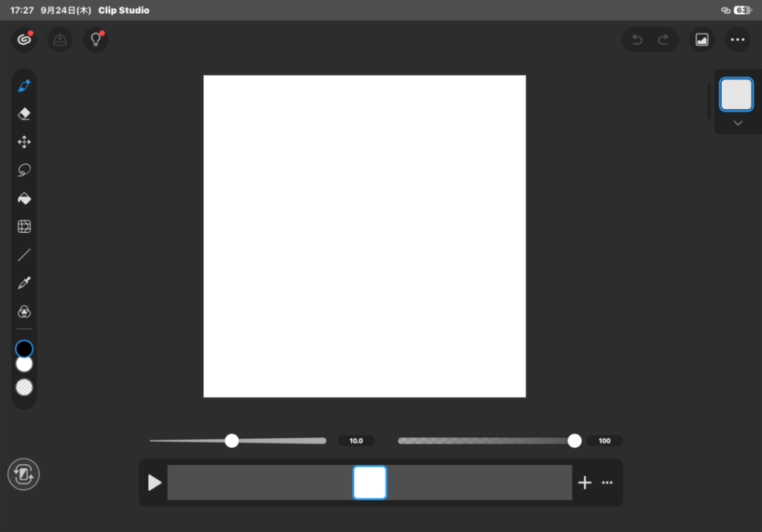Select the white sub color swatch
This screenshot has height=532, width=762.
(25, 365)
